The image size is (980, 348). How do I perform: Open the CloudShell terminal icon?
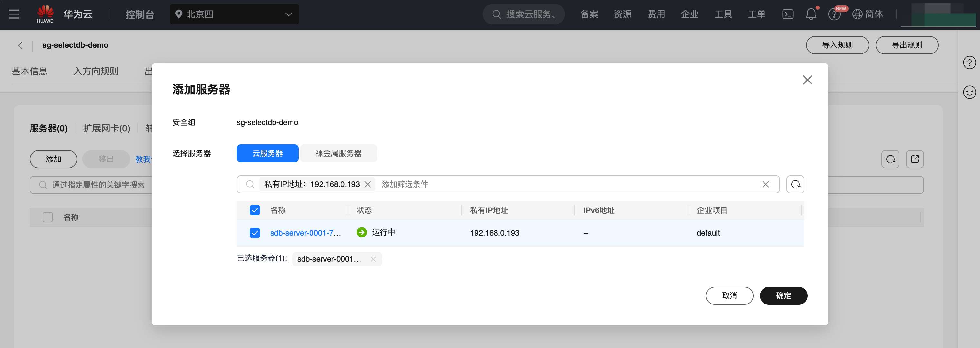click(787, 15)
